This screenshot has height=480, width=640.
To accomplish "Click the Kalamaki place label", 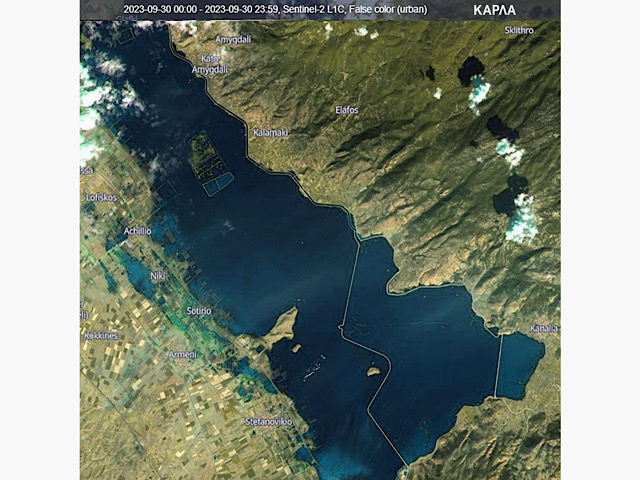I will click(270, 132).
